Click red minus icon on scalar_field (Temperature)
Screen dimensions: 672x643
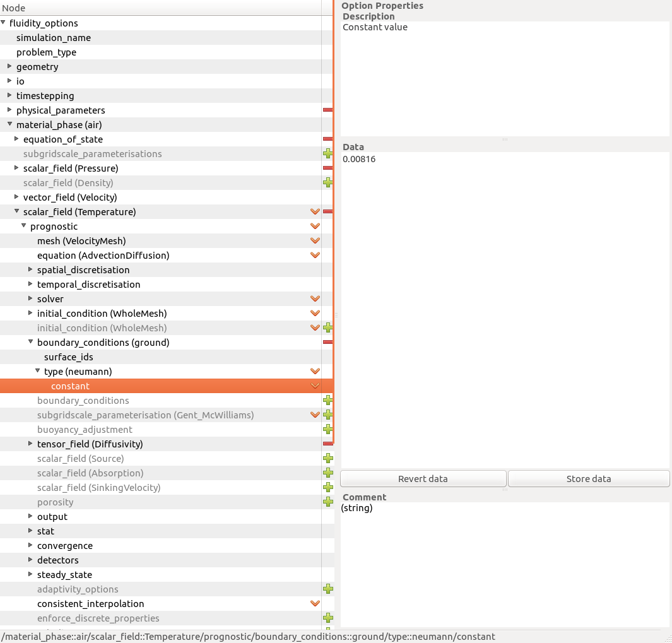point(328,211)
